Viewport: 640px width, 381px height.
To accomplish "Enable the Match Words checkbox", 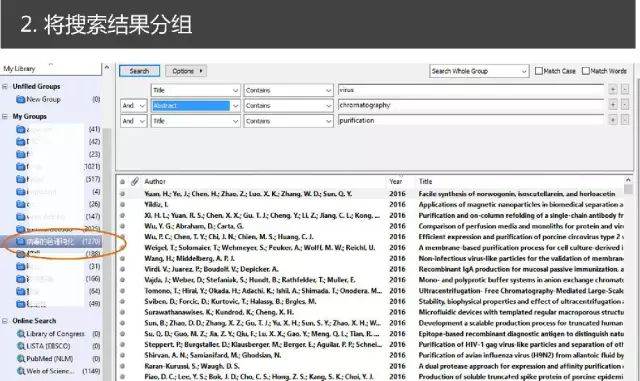I will (x=586, y=71).
